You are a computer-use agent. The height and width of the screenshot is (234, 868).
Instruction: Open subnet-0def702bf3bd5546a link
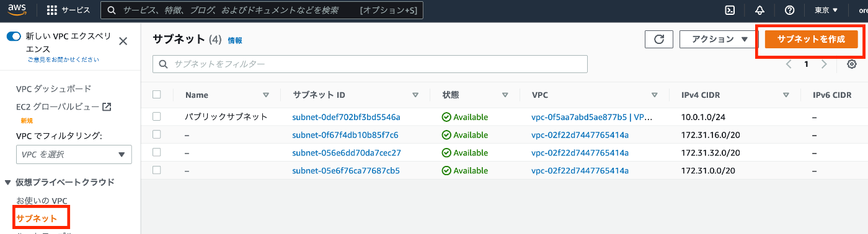[x=346, y=116]
